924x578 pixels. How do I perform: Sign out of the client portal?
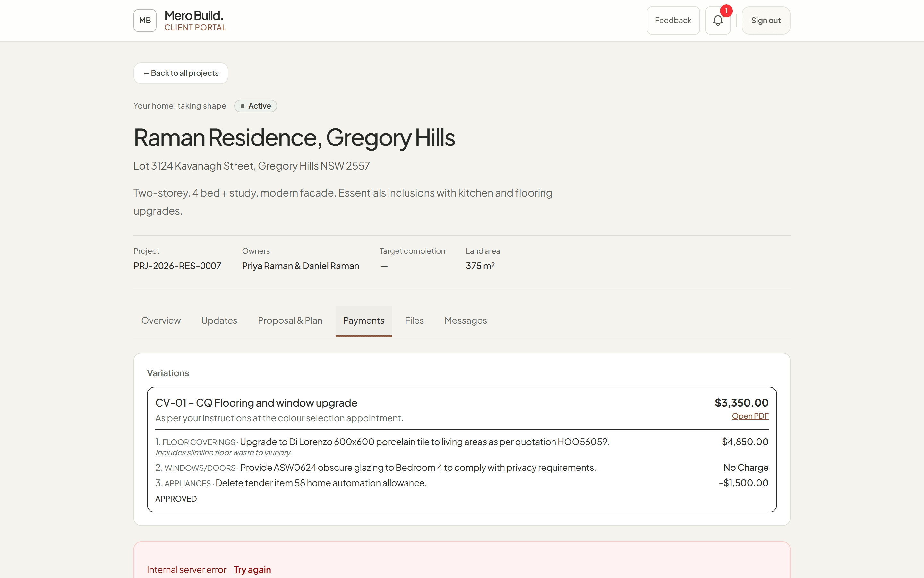click(766, 21)
